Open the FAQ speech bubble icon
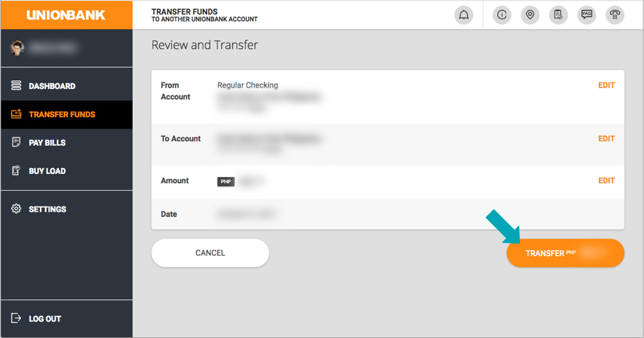This screenshot has height=338, width=644. [x=587, y=15]
